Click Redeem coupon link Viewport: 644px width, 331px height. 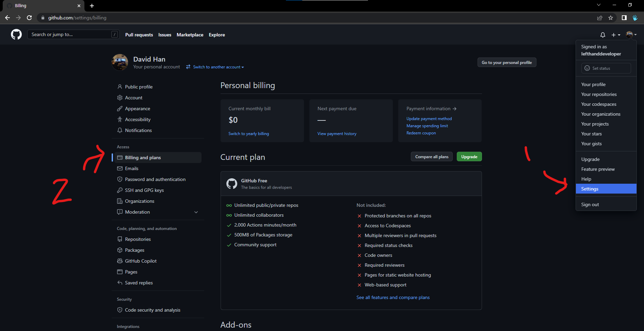click(421, 133)
